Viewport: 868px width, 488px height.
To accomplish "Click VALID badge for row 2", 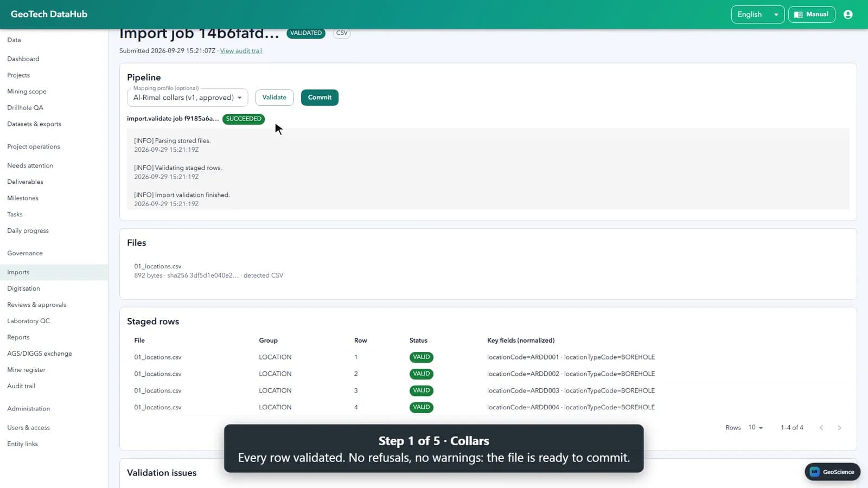I will [x=421, y=374].
